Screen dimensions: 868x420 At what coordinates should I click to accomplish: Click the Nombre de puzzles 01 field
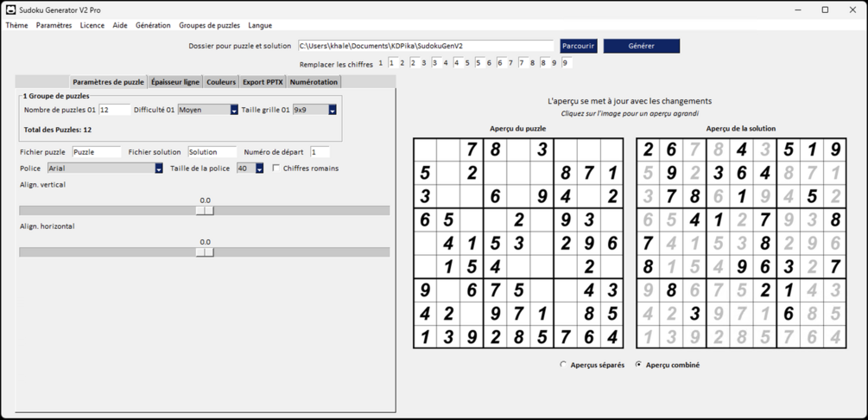[115, 110]
